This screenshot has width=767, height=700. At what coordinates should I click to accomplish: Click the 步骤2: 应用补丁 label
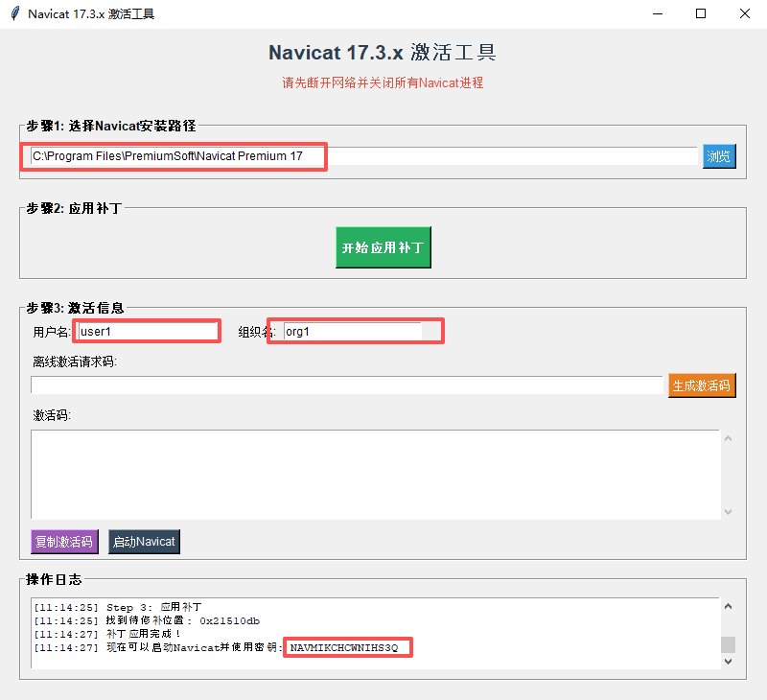tap(75, 208)
